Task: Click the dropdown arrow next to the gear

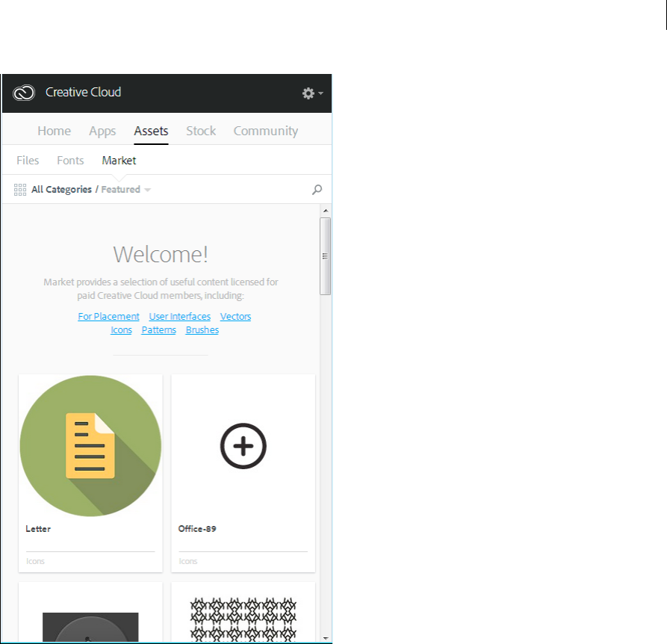Action: pyautogui.click(x=320, y=93)
